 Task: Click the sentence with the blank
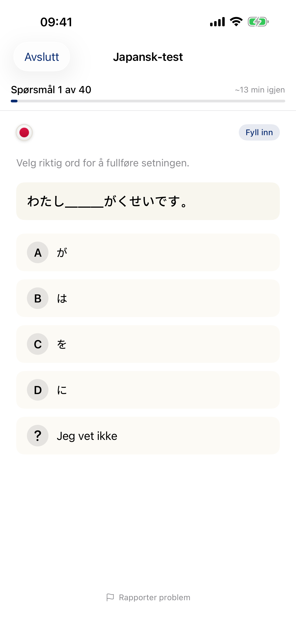[148, 201]
